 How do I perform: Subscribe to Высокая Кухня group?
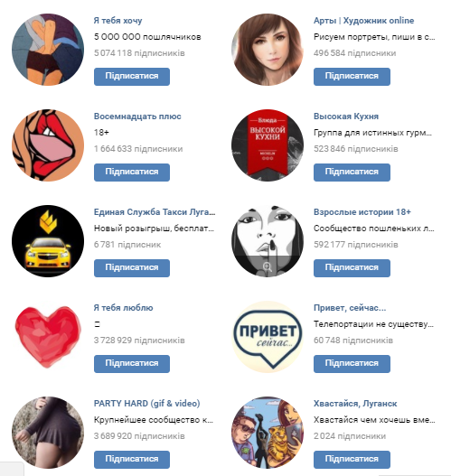pos(352,173)
